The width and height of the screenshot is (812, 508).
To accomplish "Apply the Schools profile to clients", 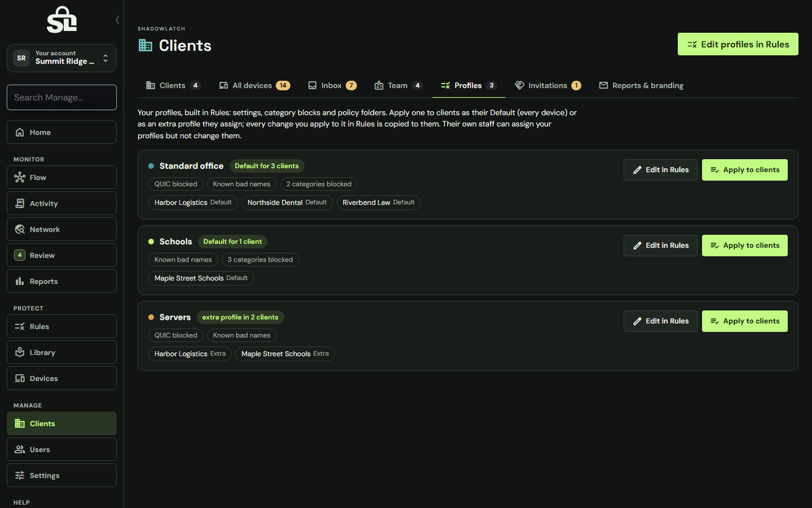I will tap(744, 246).
